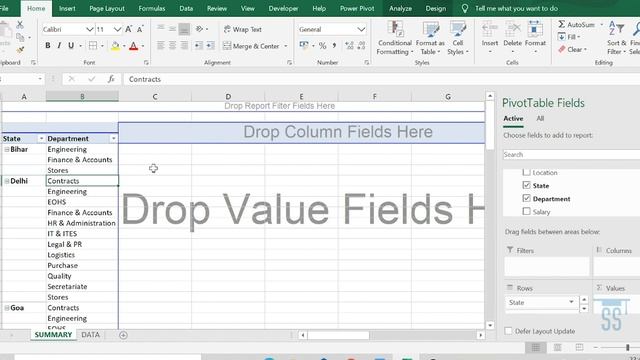Apply Percent Style format
This screenshot has height=360, width=640.
click(322, 46)
